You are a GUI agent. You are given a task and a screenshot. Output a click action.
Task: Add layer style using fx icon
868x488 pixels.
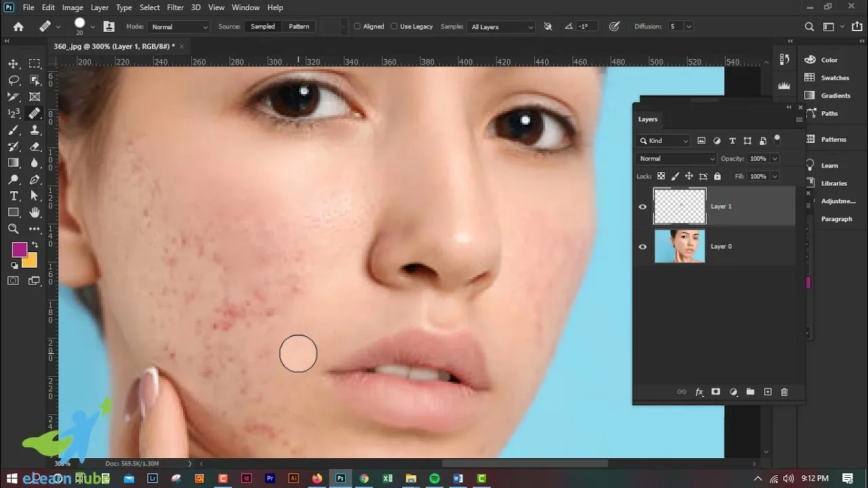[x=699, y=392]
